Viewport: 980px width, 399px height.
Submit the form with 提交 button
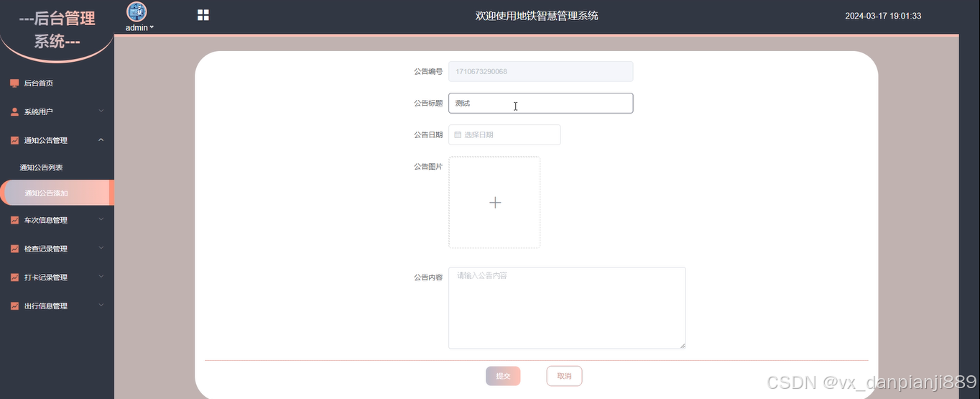(503, 376)
